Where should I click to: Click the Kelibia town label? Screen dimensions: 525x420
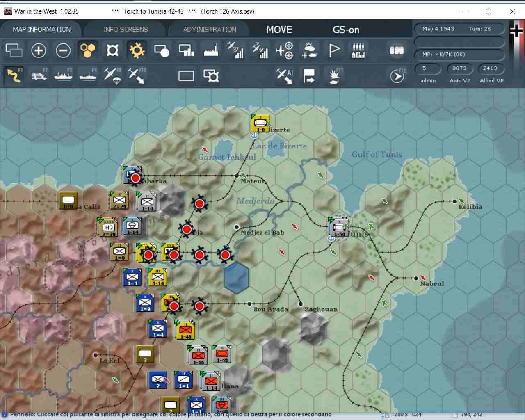click(470, 207)
